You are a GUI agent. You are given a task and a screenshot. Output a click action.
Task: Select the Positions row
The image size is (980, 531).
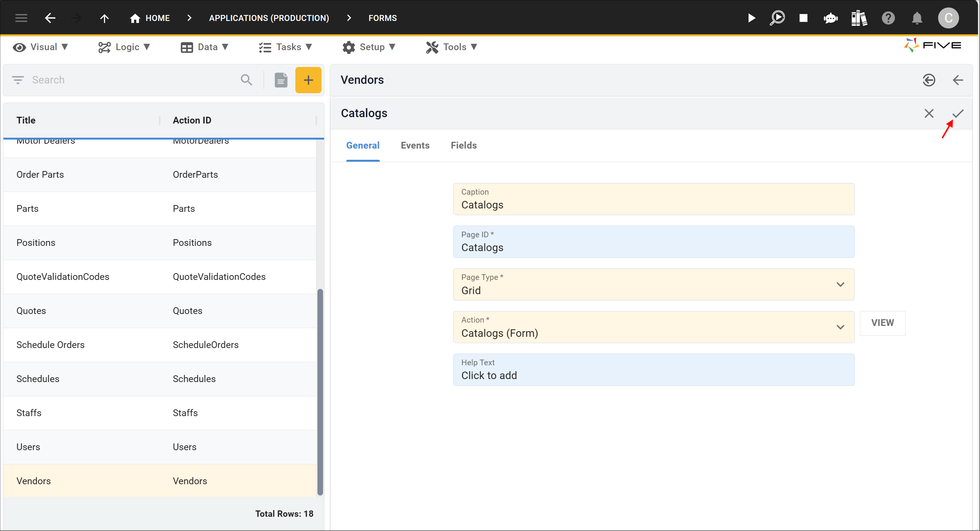pos(160,243)
